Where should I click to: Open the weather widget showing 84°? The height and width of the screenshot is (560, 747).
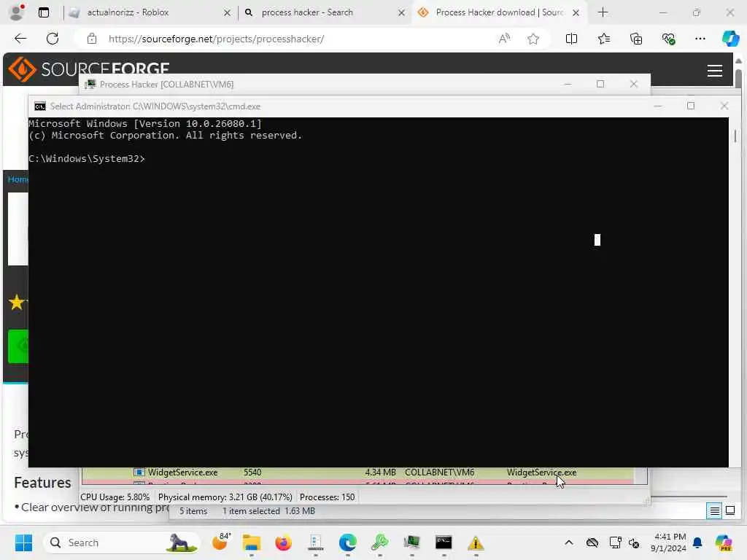[220, 542]
